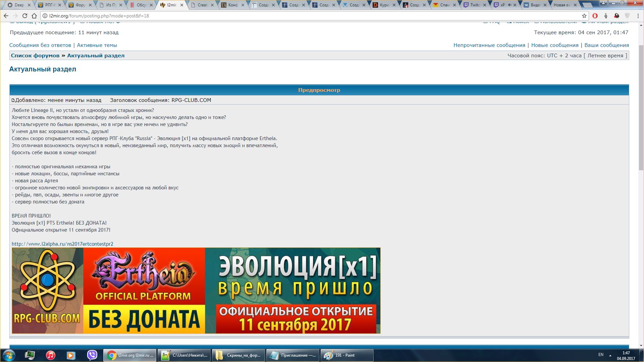This screenshot has width=644, height=362.
Task: Click Предыдущее посещение: 11 минут назад text
Action: pos(64,33)
